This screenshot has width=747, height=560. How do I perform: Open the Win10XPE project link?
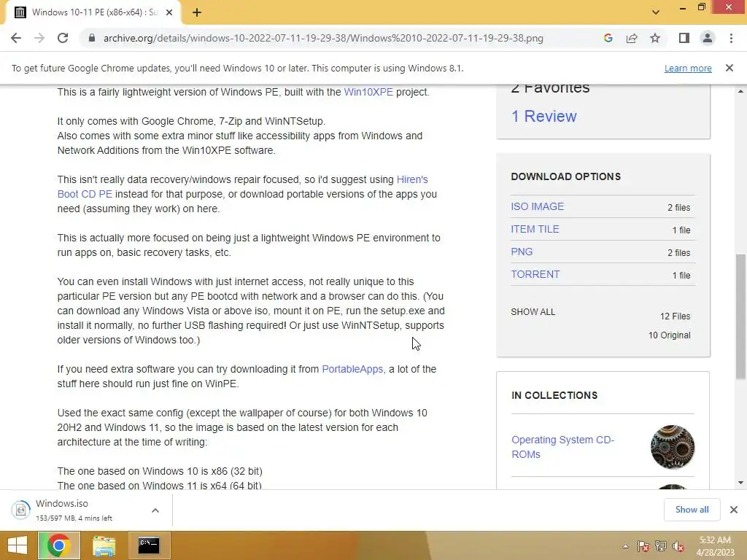pos(368,92)
